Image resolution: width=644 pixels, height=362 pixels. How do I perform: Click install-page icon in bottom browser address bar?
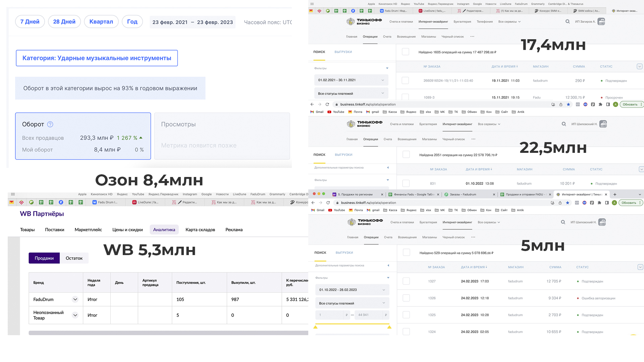552,202
